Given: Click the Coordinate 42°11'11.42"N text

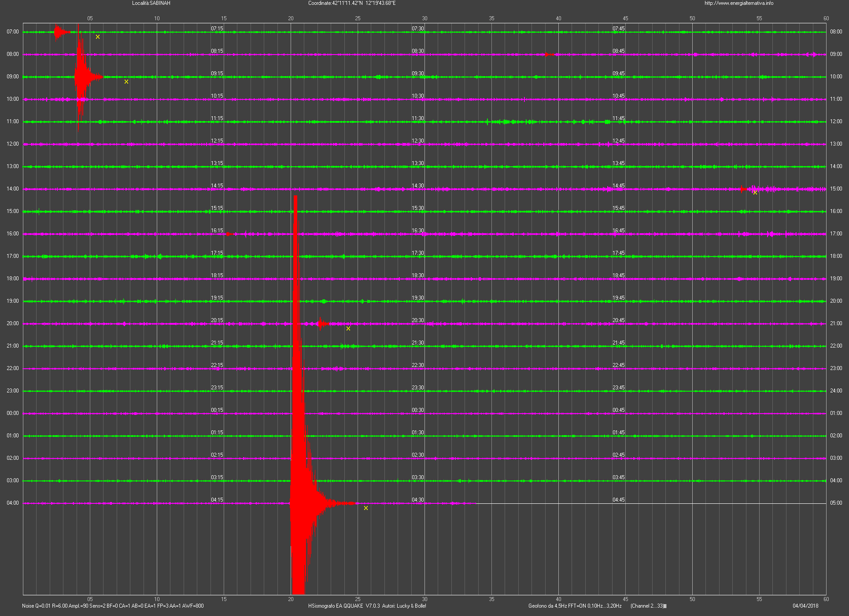Looking at the screenshot, I should (336, 3).
